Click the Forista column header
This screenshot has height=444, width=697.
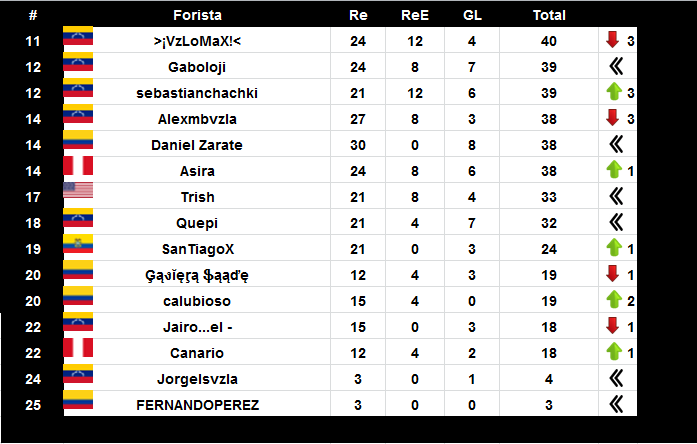(x=197, y=15)
